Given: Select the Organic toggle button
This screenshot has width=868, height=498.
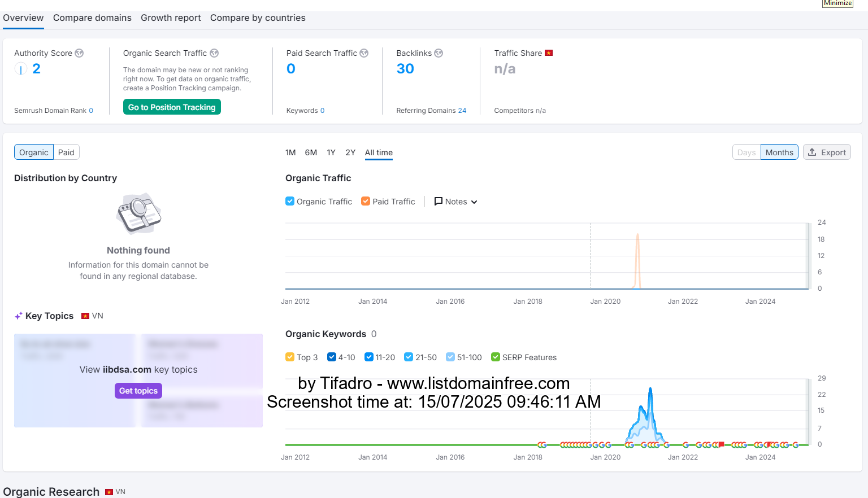Looking at the screenshot, I should coord(34,152).
